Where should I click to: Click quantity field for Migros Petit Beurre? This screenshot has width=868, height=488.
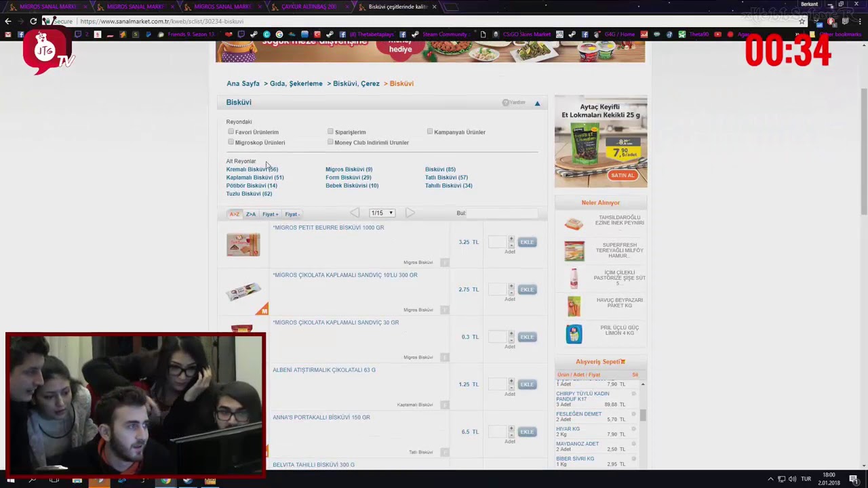(x=498, y=242)
